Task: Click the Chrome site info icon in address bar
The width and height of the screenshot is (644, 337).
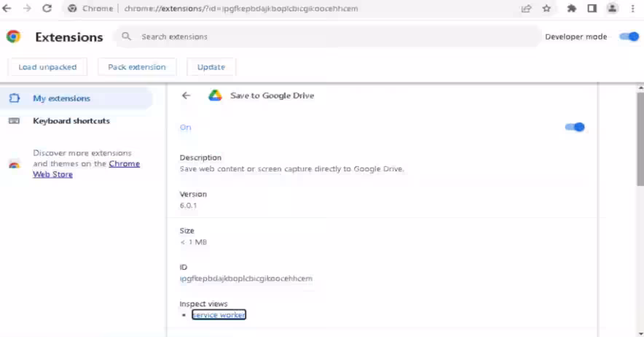Action: click(72, 8)
